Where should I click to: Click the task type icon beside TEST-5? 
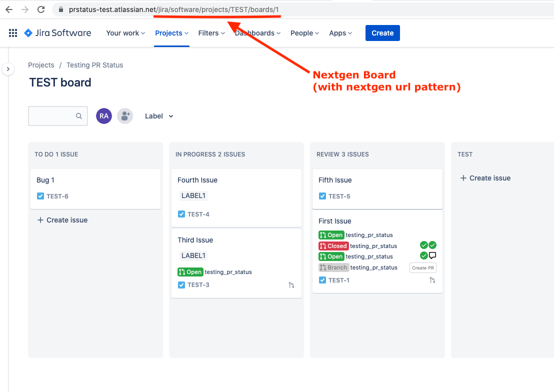click(x=322, y=196)
